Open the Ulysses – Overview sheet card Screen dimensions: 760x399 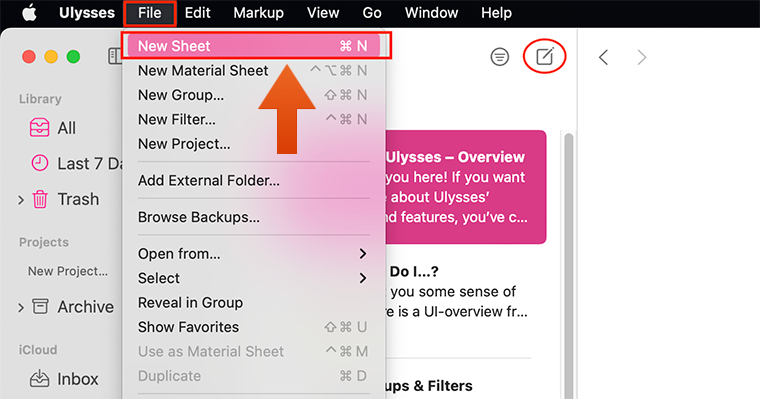pos(466,187)
